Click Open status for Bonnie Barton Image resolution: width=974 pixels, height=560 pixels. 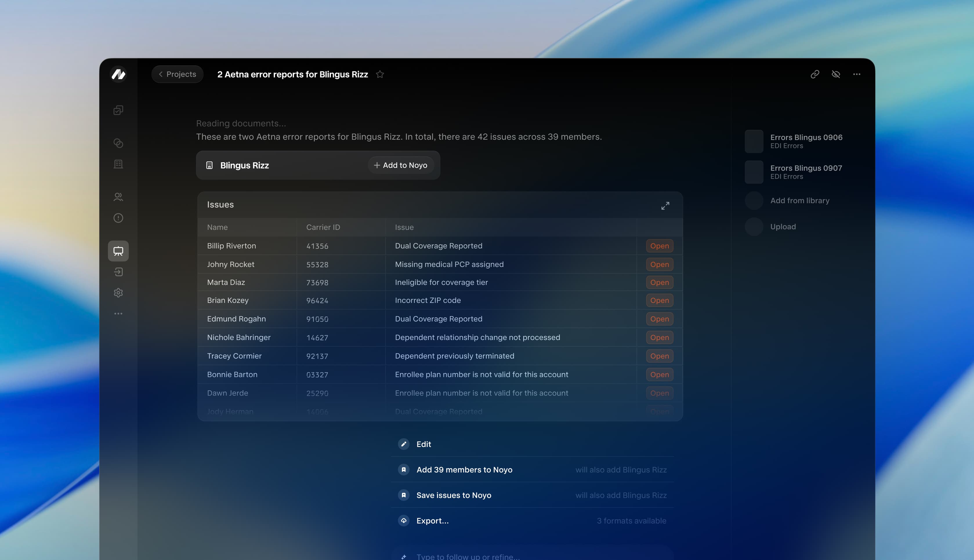[x=660, y=374]
